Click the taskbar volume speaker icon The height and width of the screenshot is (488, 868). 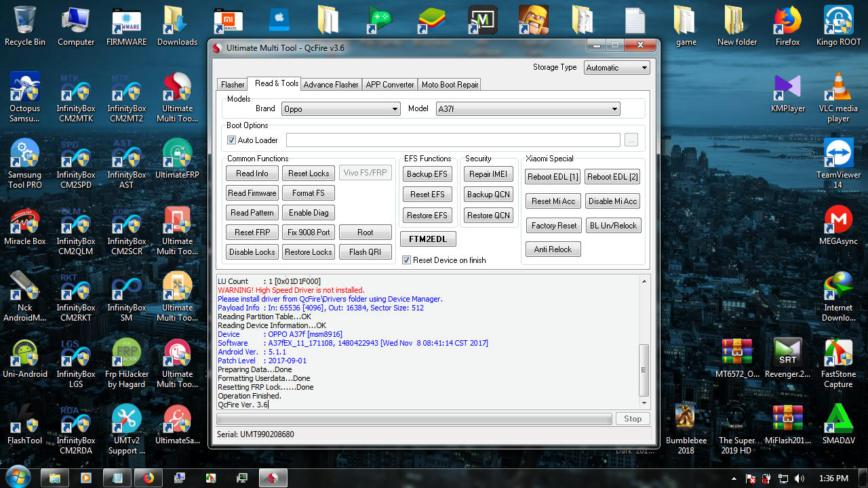click(800, 478)
